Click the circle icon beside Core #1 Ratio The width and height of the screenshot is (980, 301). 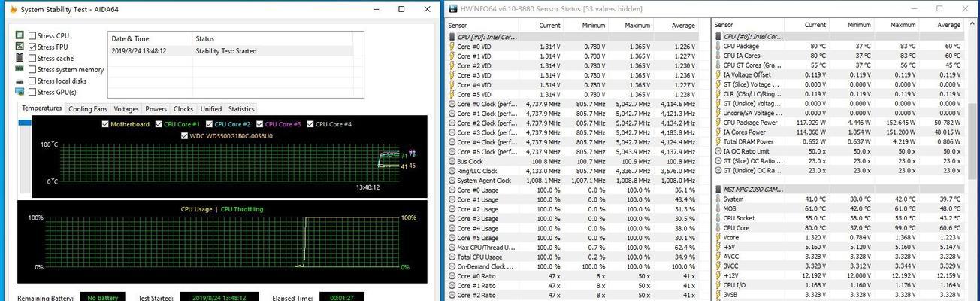(452, 285)
